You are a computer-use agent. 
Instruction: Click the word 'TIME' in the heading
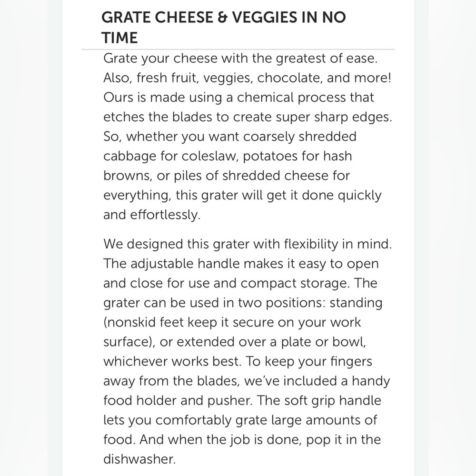click(x=119, y=38)
